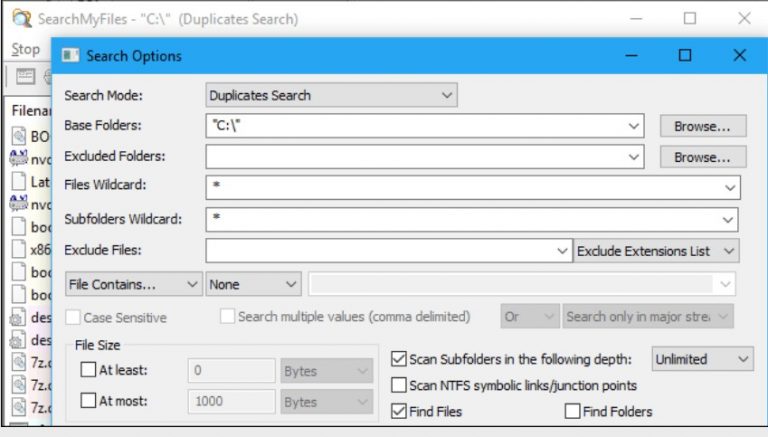Image resolution: width=768 pixels, height=437 pixels.
Task: Maximize the Search Options dialog
Action: tap(685, 55)
